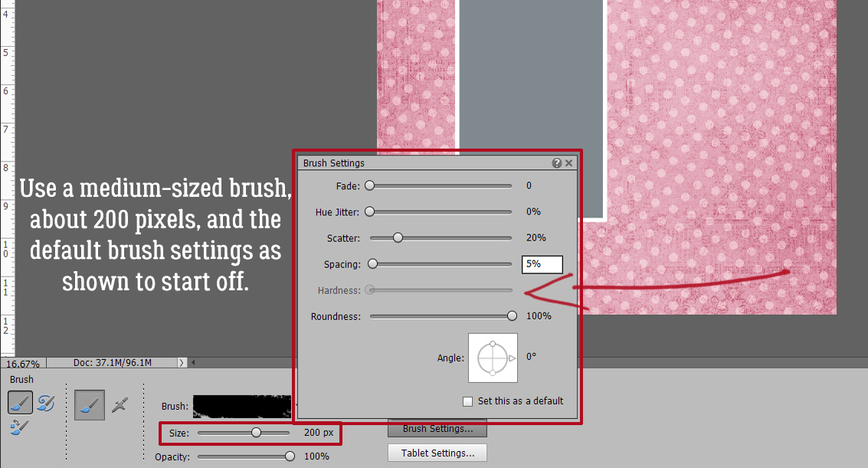Click the Angle value '0°'
This screenshot has width=868, height=468.
tap(531, 357)
